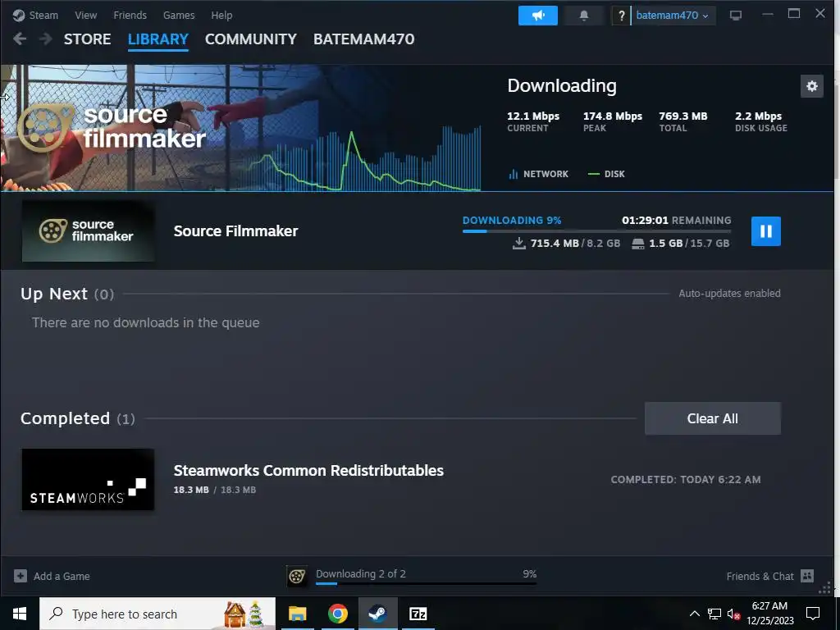Screen dimensions: 840x630
Task: Open Steamworks Common Redistributables entry
Action: 308,470
